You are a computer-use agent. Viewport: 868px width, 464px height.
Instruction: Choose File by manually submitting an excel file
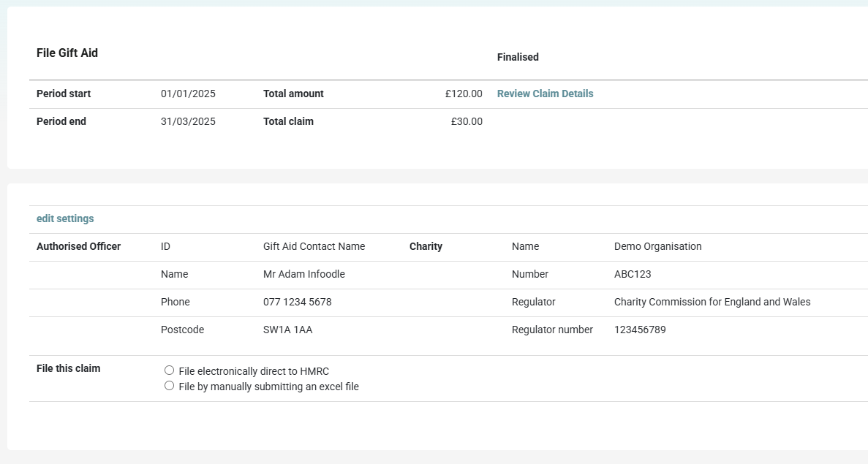pos(170,386)
